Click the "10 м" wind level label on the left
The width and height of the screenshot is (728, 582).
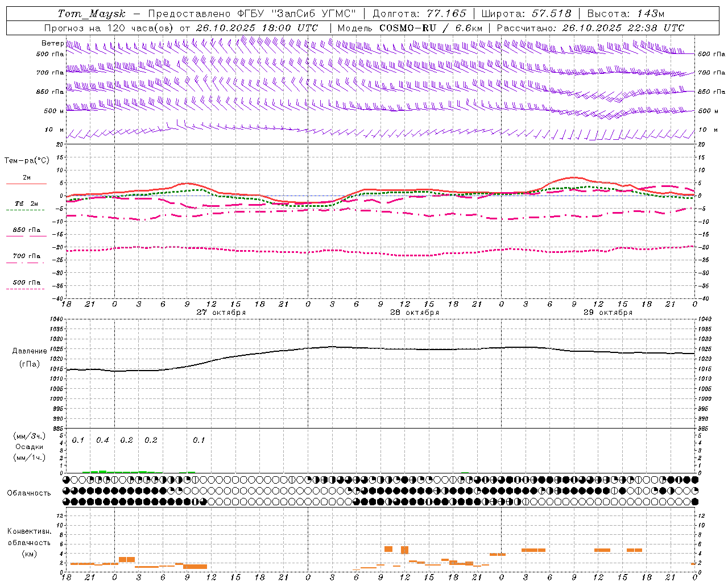coord(55,130)
